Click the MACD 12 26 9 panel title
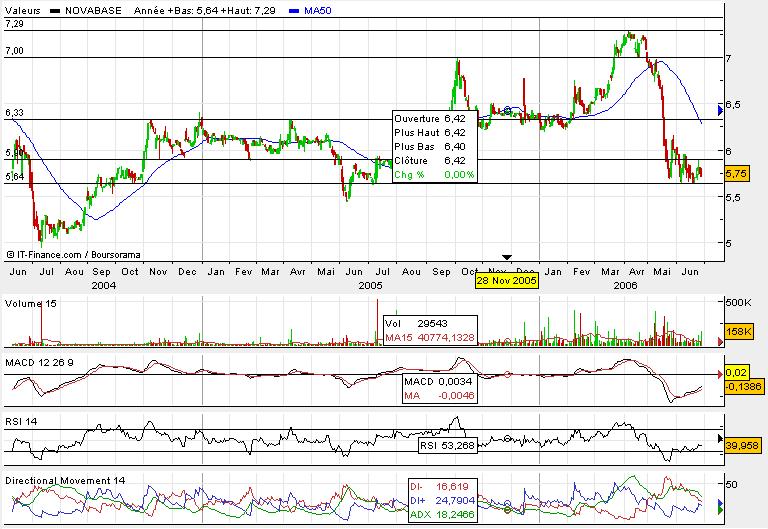The height and width of the screenshot is (529, 768). [39, 362]
